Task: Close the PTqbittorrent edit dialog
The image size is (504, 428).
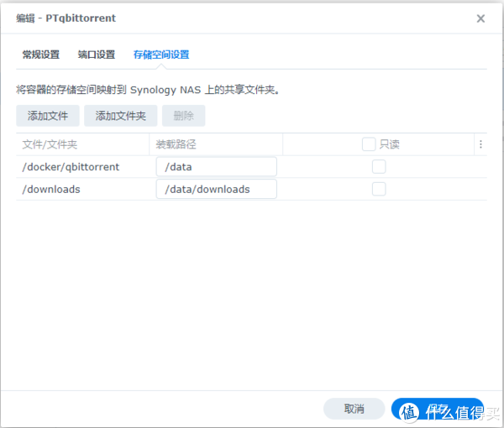Action: click(x=480, y=18)
